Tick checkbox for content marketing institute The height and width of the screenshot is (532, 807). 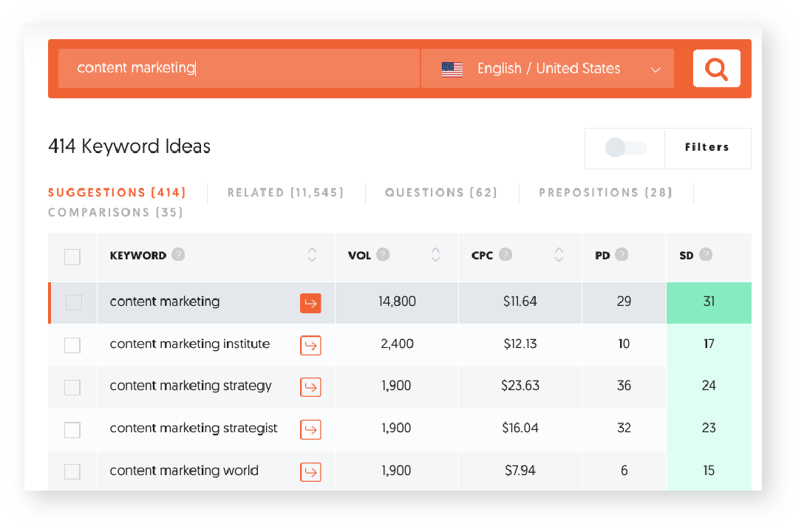pyautogui.click(x=72, y=345)
